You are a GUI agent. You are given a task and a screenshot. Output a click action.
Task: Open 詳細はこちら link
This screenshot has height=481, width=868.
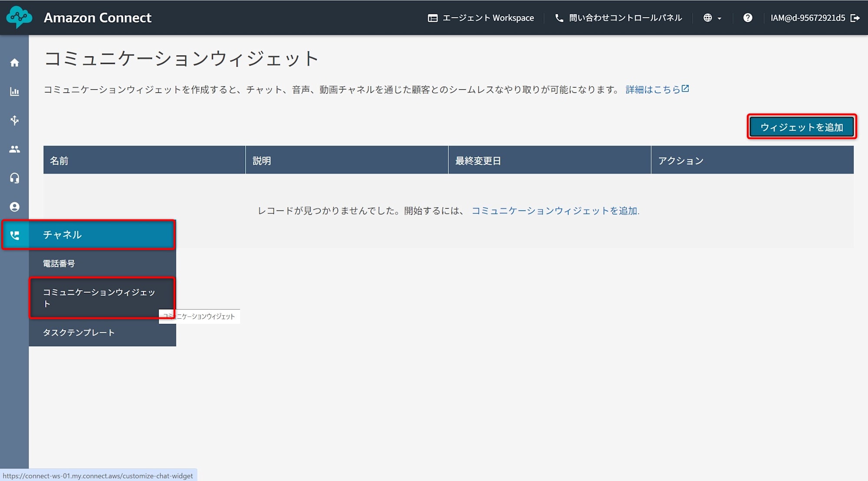tap(657, 89)
